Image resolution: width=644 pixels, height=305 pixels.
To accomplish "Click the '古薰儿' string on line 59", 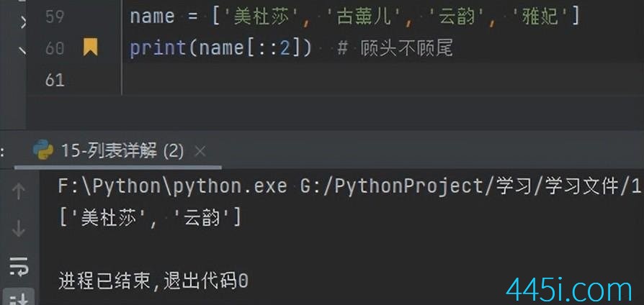I will [x=365, y=17].
